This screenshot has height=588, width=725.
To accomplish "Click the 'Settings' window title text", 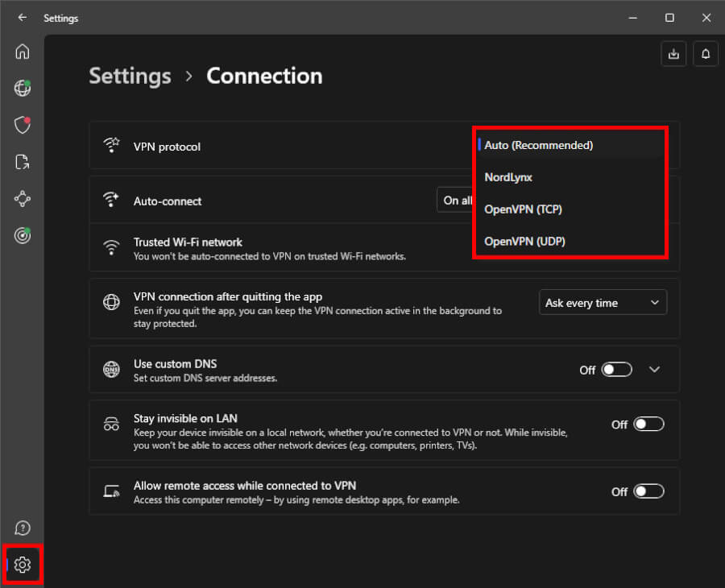I will (x=60, y=18).
